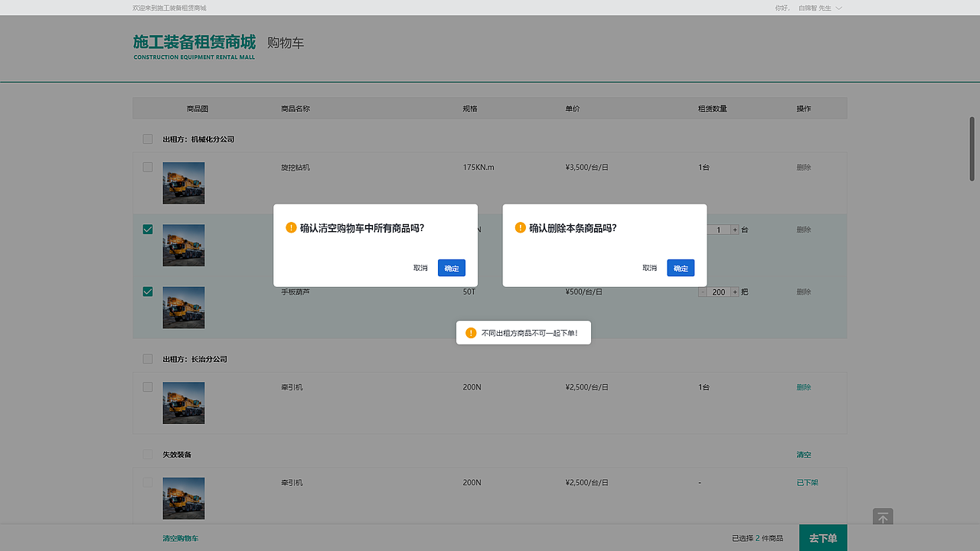This screenshot has width=980, height=551.
Task: Uncheck the 手板葫芦 item checkbox
Action: [148, 292]
